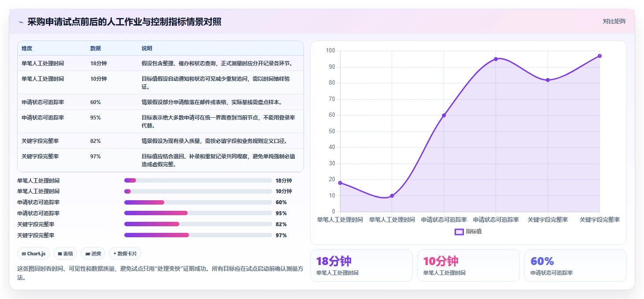Viewport: 644px width, 299px height.
Task: Click the Chart.js tag chip
Action: coord(33,254)
